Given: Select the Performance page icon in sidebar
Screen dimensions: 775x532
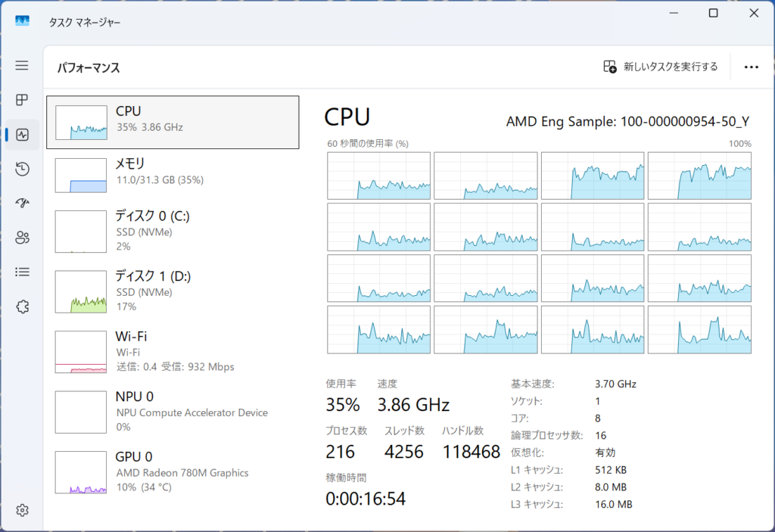Looking at the screenshot, I should click(x=22, y=135).
